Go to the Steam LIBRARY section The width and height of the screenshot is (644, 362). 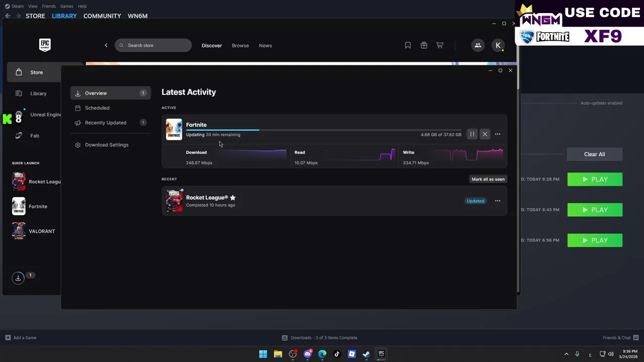click(64, 16)
